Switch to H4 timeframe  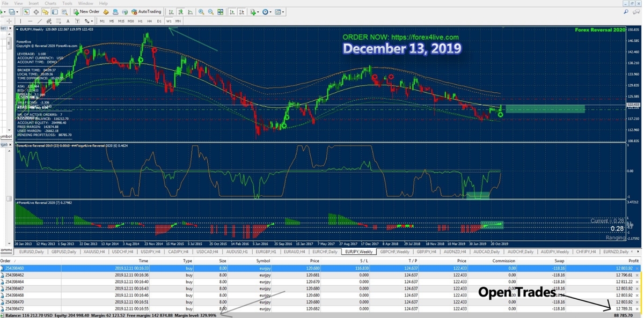[x=149, y=21]
